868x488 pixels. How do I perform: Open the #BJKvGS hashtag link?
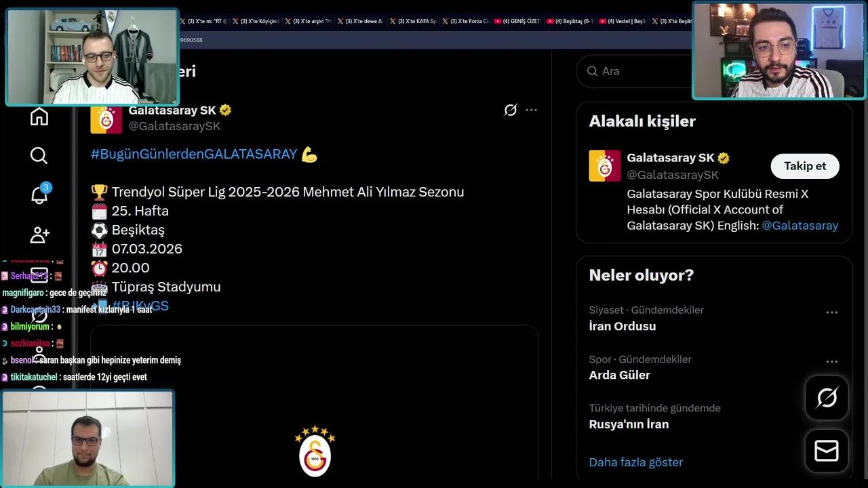(x=140, y=306)
